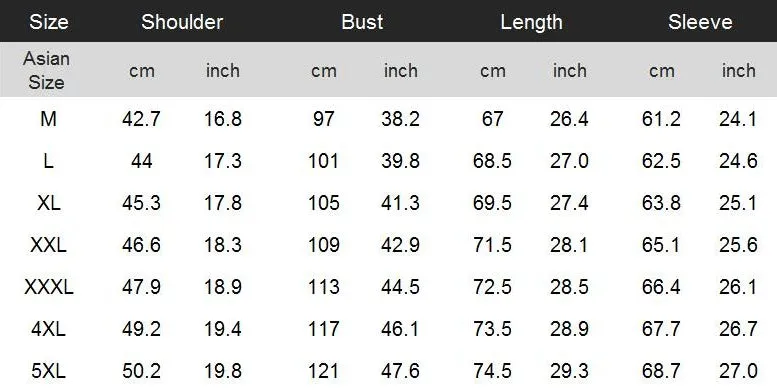Select the XXL size row label
This screenshot has height=391, width=777.
point(48,245)
